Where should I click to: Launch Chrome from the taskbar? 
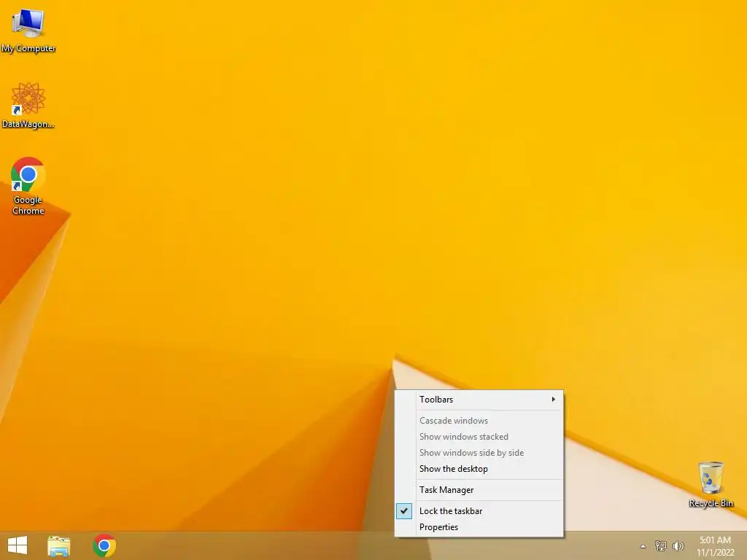coord(104,545)
